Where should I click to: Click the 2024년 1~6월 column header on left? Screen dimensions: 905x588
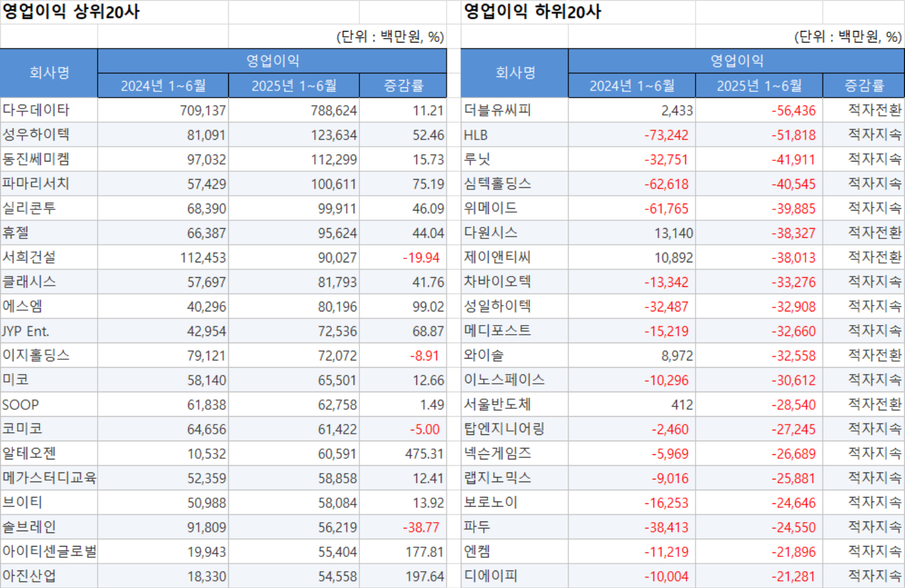coord(163,85)
